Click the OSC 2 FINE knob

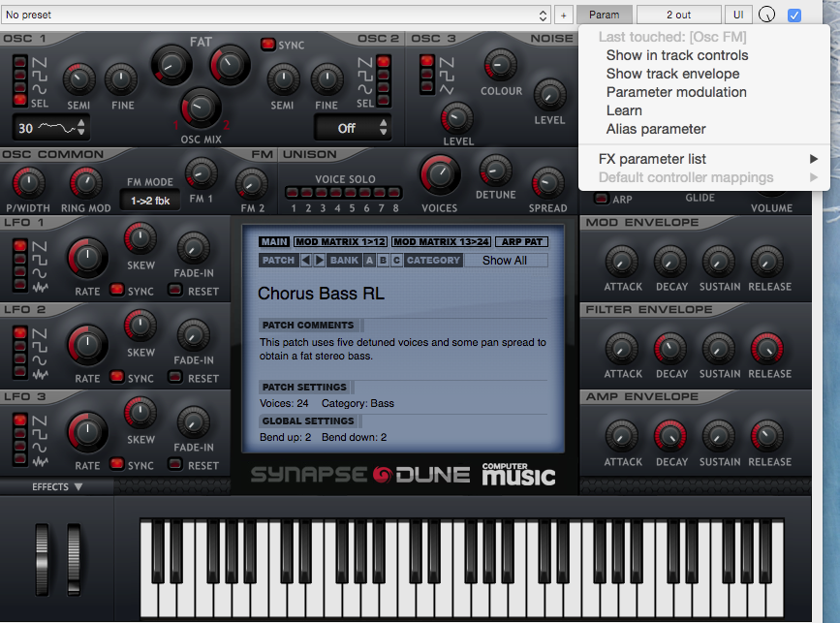tap(327, 79)
